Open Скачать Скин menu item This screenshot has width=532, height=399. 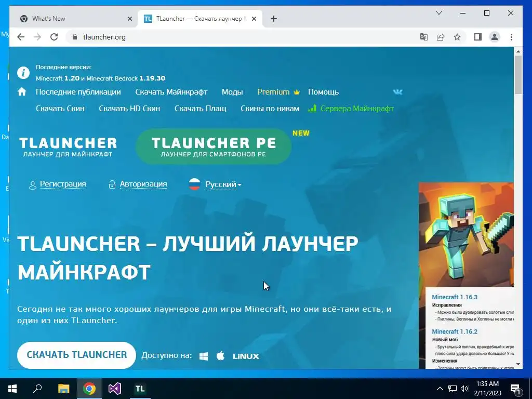(x=60, y=109)
